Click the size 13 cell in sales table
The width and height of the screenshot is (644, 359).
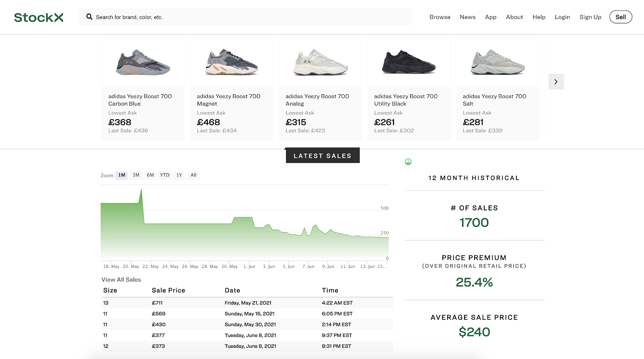(106, 303)
